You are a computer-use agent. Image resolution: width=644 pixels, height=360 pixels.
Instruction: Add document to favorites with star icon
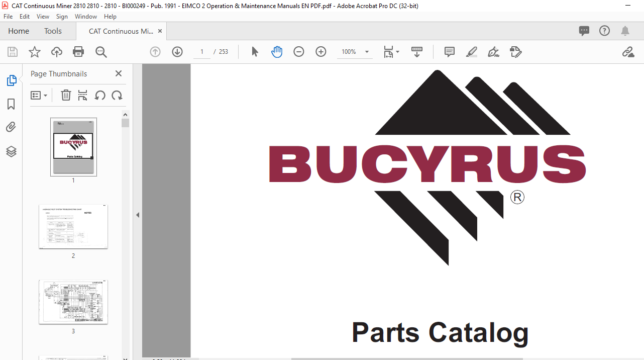[x=35, y=52]
